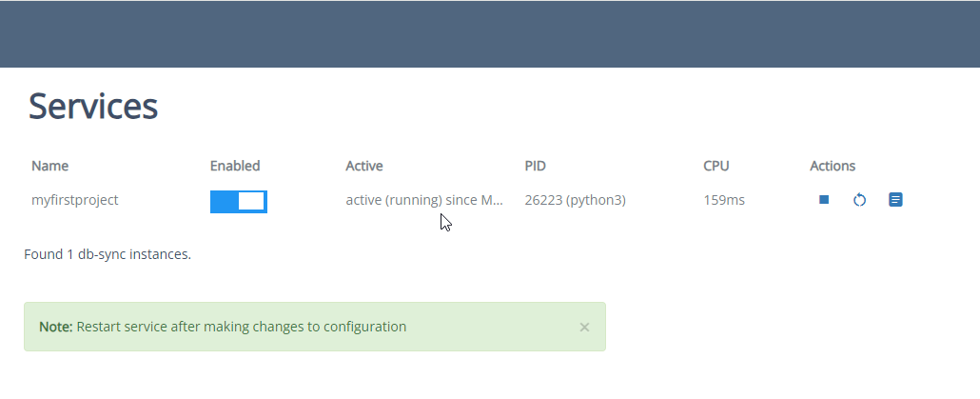Click the 159ms CPU value
The image size is (980, 399).
point(724,200)
